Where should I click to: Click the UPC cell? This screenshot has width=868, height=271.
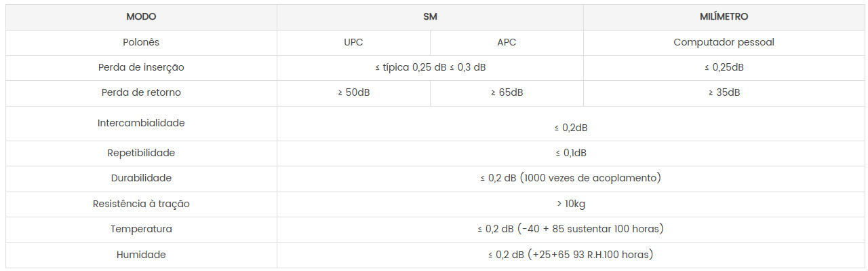353,42
